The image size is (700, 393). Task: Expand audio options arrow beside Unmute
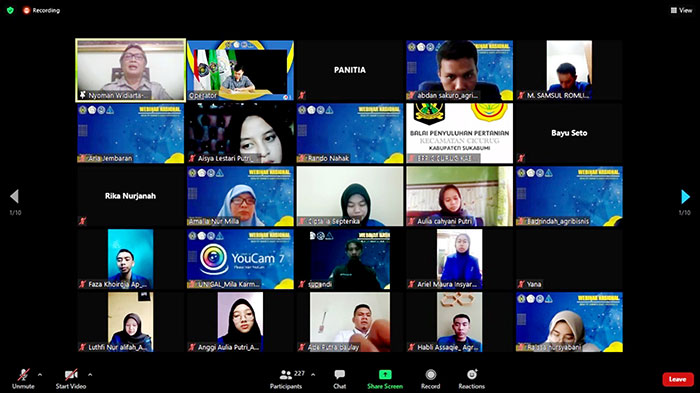(40, 375)
